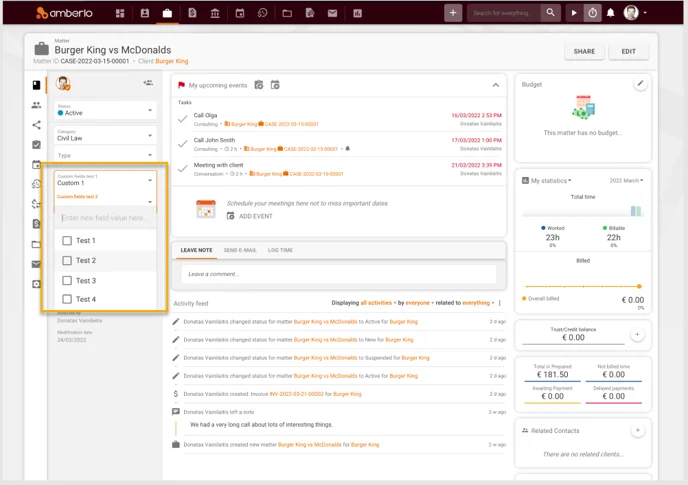Change the related to everything filter
This screenshot has width=688, height=485.
(x=478, y=303)
